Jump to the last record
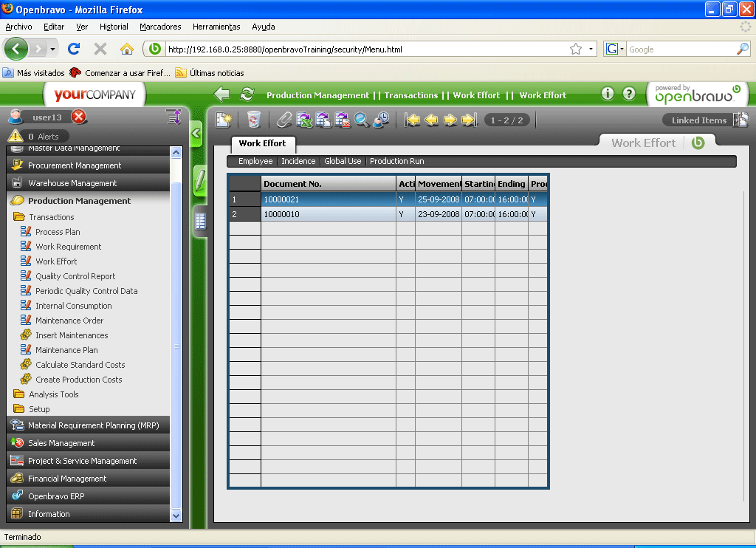Image resolution: width=756 pixels, height=548 pixels. click(x=469, y=120)
